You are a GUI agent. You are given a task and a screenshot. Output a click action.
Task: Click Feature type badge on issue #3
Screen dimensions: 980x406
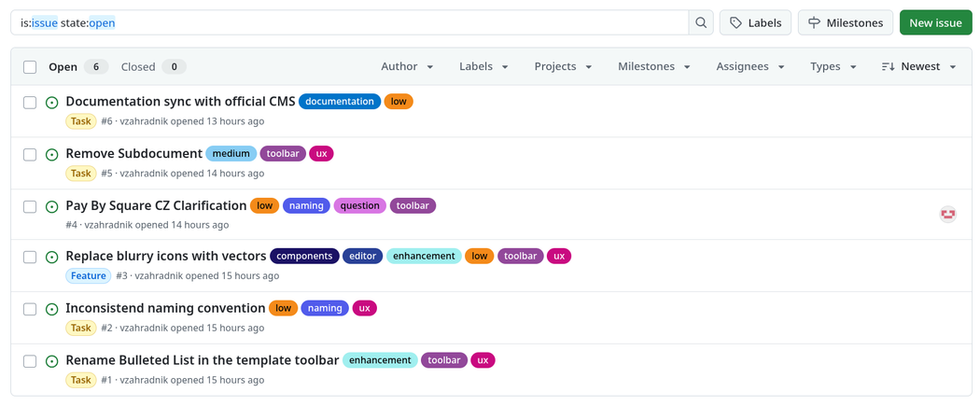(88, 275)
